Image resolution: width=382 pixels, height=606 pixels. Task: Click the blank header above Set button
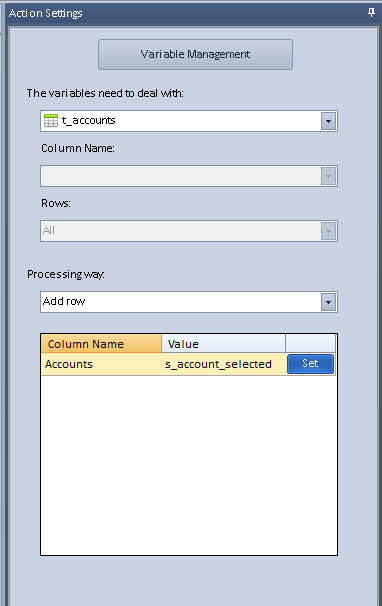pyautogui.click(x=310, y=344)
